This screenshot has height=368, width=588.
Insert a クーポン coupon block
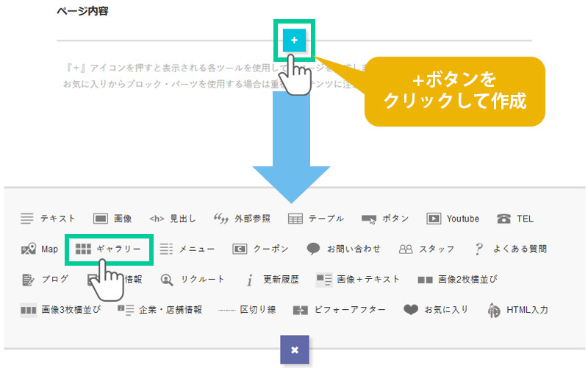(x=260, y=249)
